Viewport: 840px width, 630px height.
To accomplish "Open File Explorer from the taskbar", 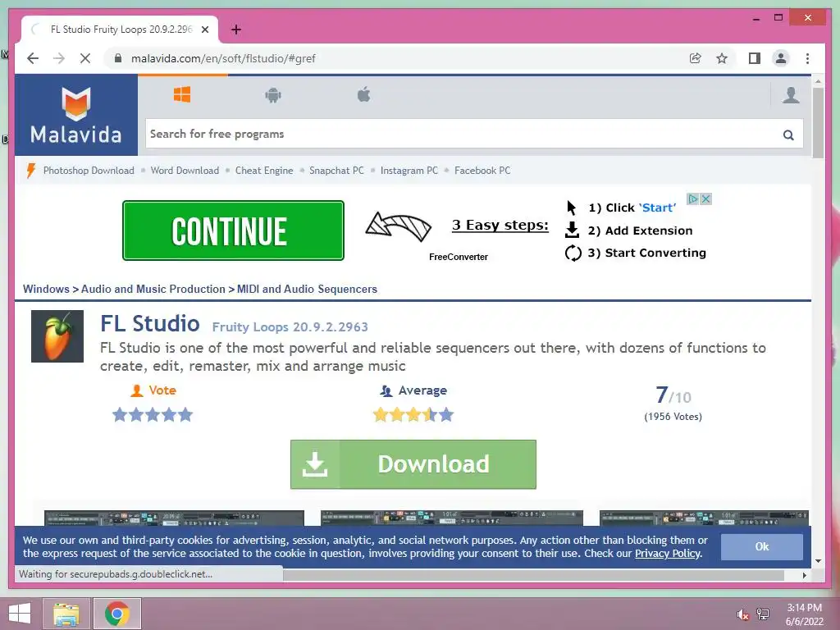I will point(66,614).
